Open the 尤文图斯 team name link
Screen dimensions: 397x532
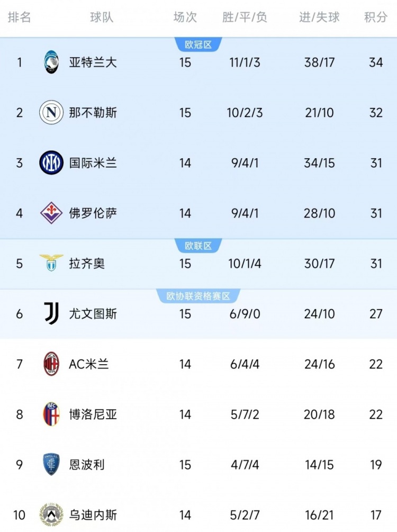[x=93, y=314]
